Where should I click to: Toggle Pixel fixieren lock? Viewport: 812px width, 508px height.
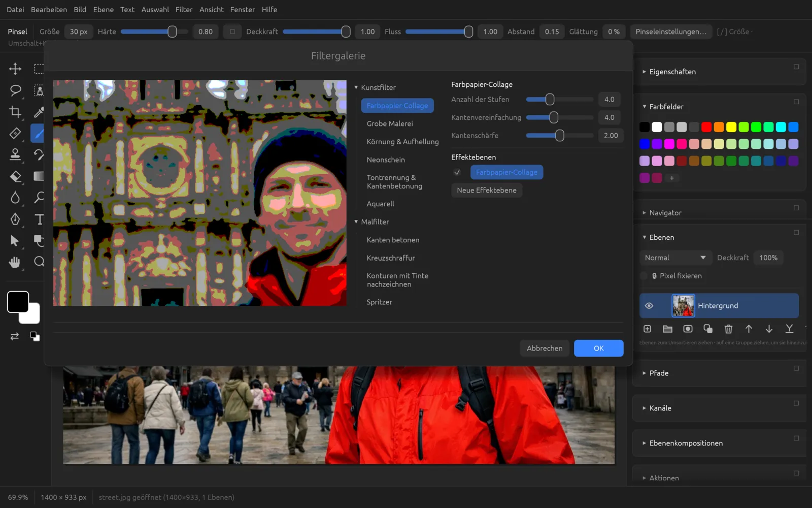point(644,276)
